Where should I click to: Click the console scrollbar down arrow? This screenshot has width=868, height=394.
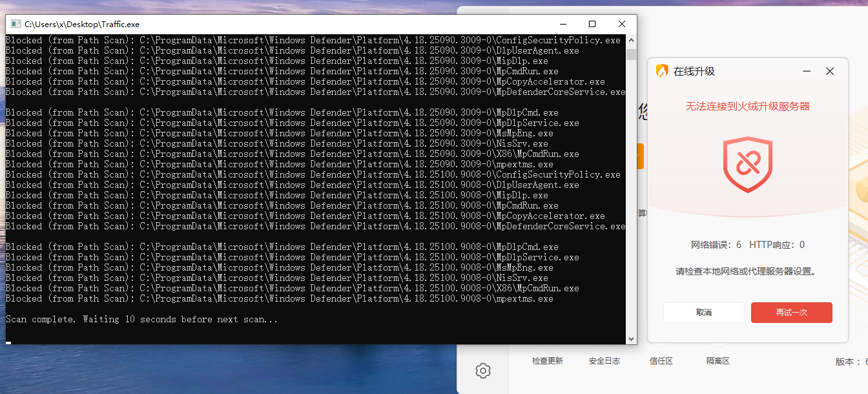tap(631, 338)
